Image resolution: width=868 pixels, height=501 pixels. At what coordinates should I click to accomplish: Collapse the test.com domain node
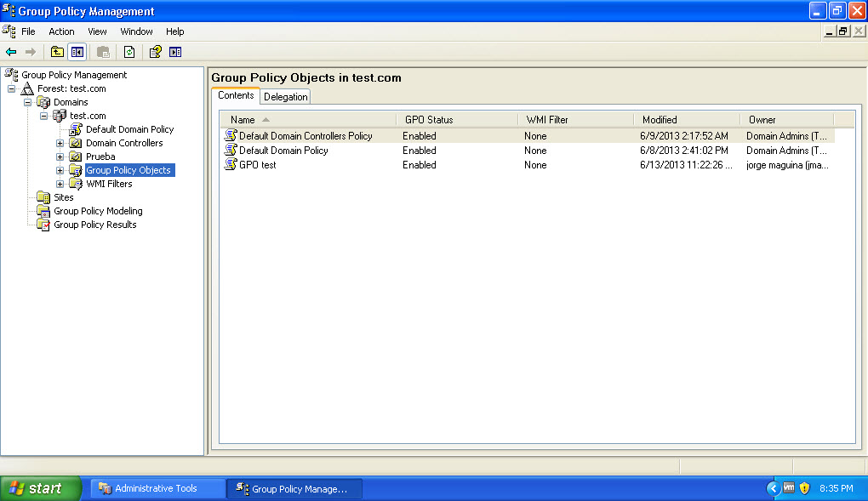point(43,116)
